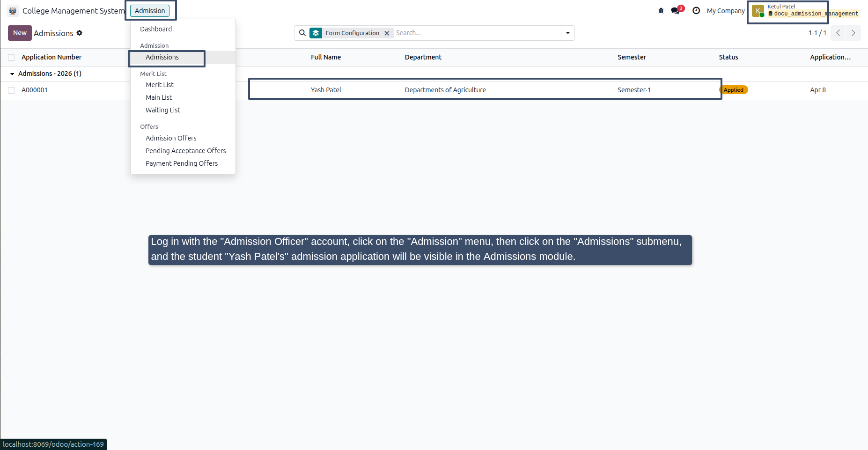Go to the previous page arrow
This screenshot has height=450, width=868.
[x=838, y=33]
